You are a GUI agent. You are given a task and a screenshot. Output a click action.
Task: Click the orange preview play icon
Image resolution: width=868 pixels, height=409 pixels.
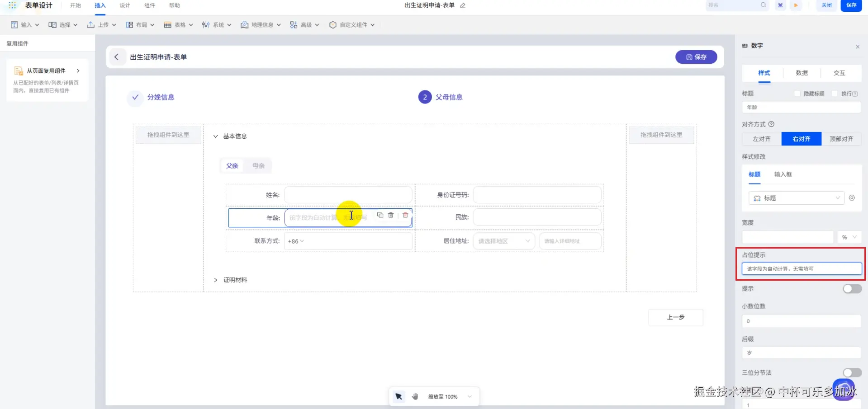coord(796,5)
